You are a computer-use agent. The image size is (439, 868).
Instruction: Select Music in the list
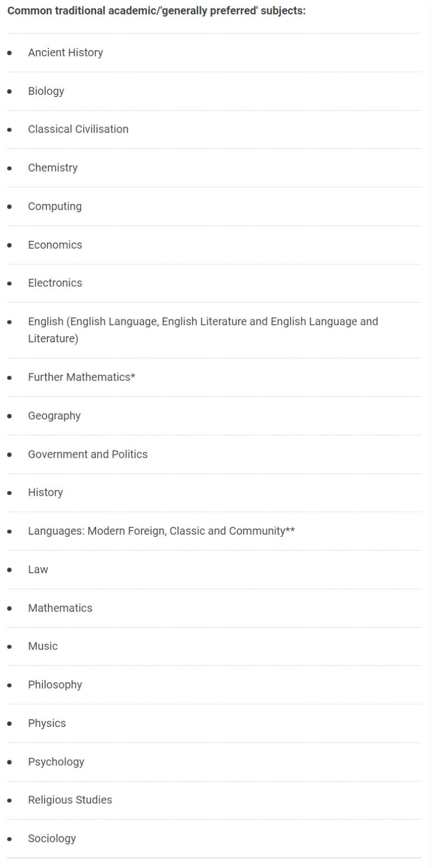[x=43, y=646]
